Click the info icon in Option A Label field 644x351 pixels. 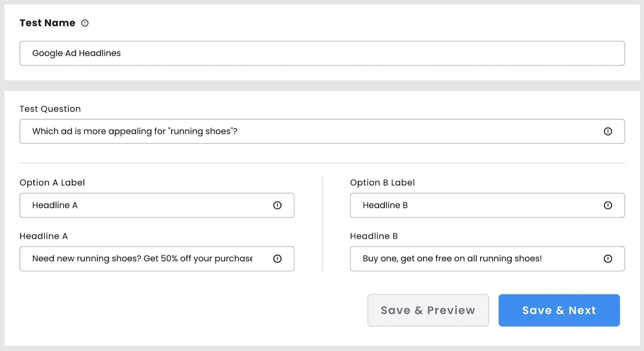click(x=277, y=205)
